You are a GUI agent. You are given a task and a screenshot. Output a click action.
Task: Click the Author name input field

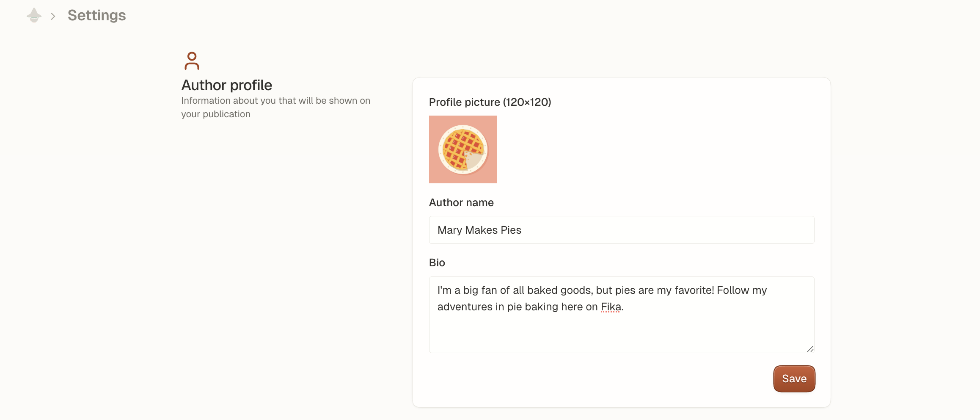[621, 230]
